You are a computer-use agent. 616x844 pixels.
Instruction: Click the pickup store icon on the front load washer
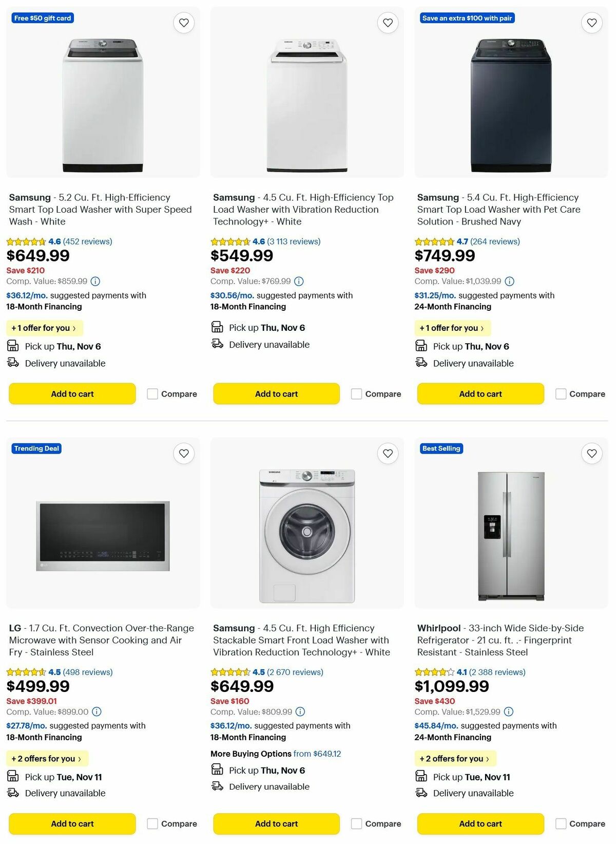(218, 770)
